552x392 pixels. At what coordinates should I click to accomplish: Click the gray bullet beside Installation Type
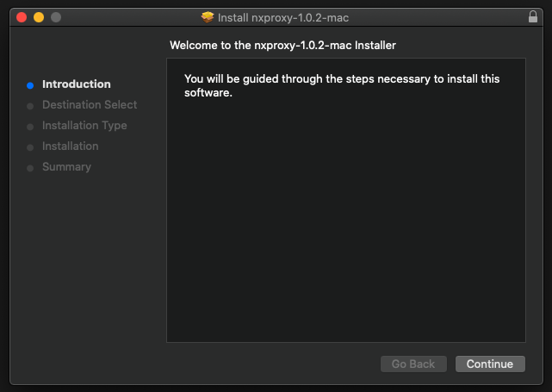click(x=30, y=127)
